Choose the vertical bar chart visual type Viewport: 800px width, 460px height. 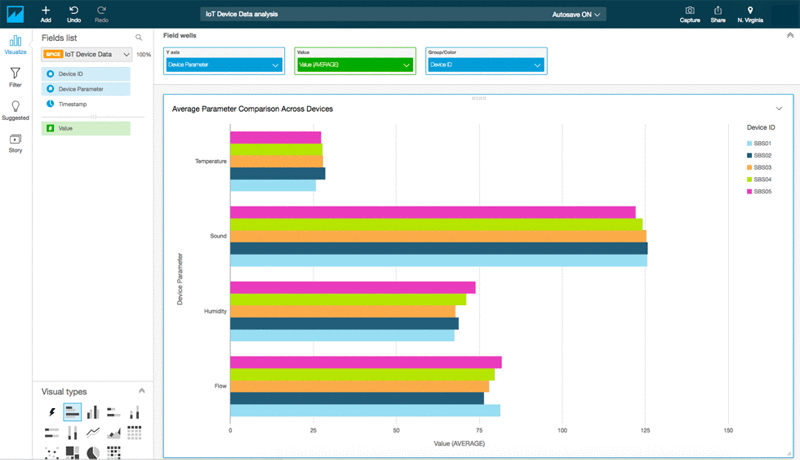[93, 412]
